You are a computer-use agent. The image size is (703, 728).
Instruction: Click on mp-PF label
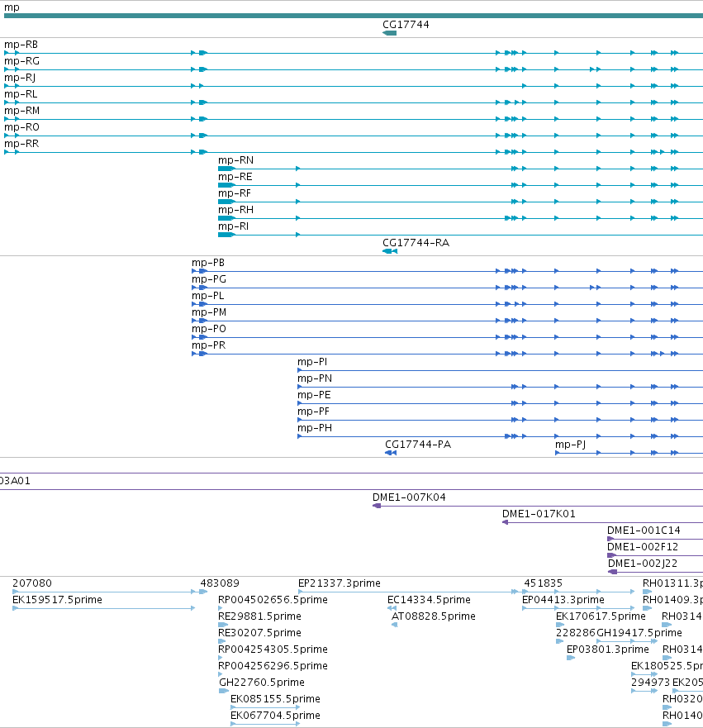(313, 412)
